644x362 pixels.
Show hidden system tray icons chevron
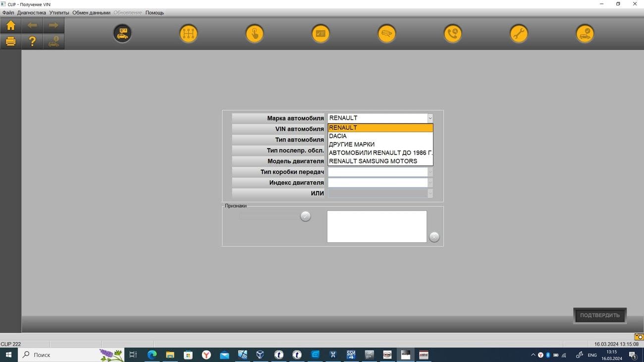tap(533, 355)
